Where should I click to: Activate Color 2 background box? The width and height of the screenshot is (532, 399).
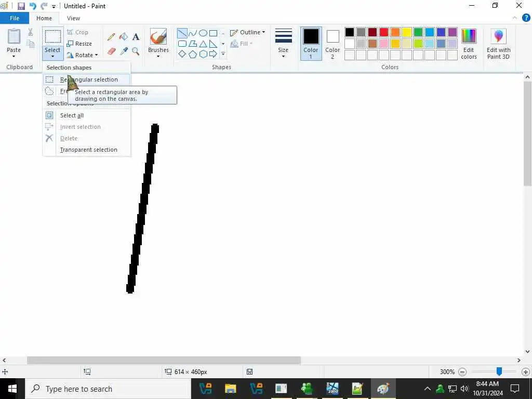click(x=332, y=44)
